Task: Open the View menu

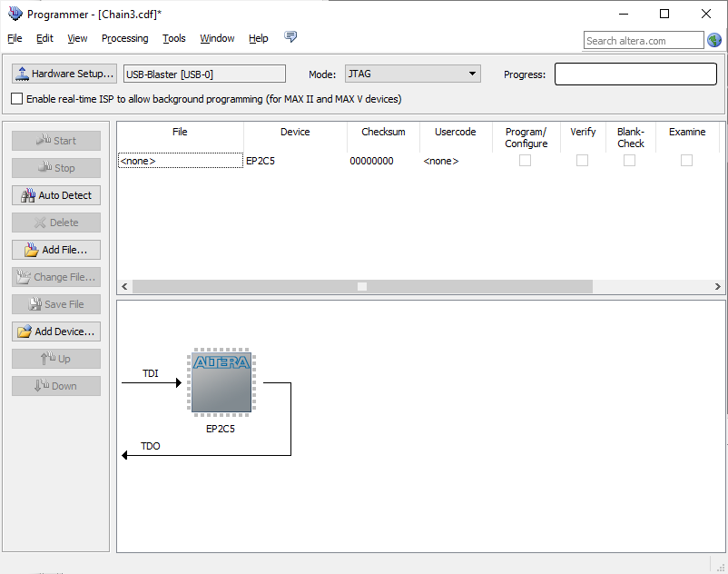Action: tap(77, 38)
